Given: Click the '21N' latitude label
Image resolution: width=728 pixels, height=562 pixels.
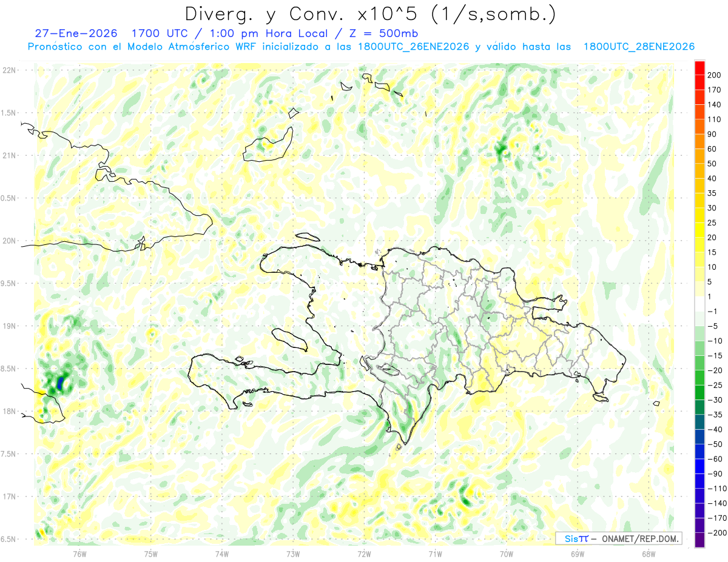Looking at the screenshot, I should (9, 155).
